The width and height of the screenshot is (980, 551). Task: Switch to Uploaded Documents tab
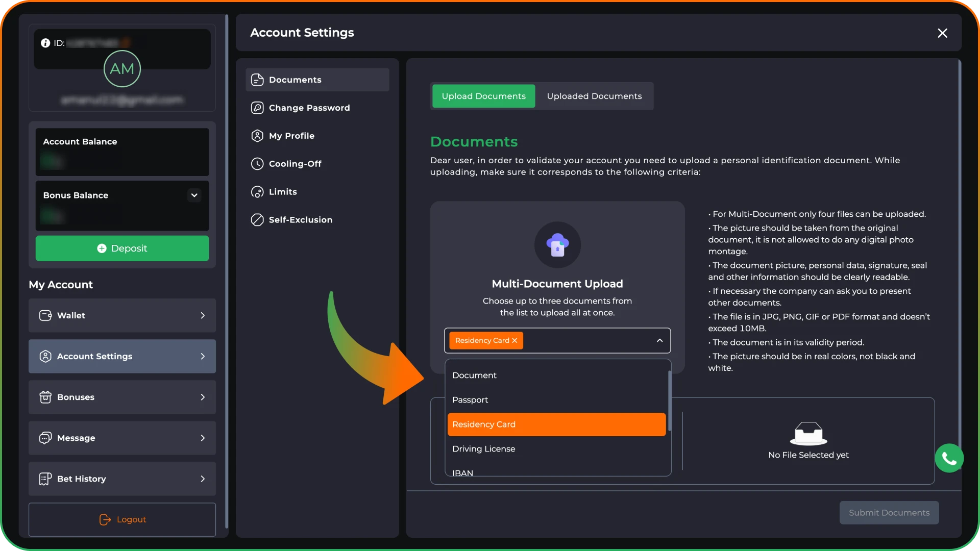coord(594,96)
